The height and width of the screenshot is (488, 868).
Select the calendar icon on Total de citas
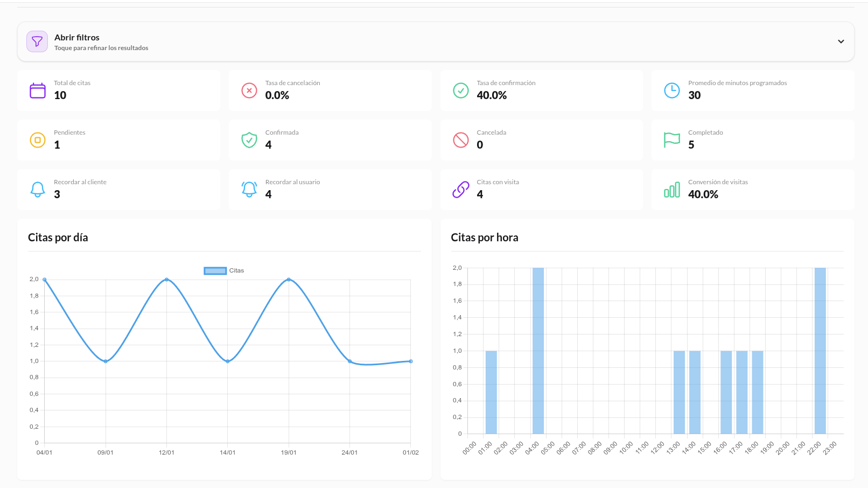(x=37, y=90)
